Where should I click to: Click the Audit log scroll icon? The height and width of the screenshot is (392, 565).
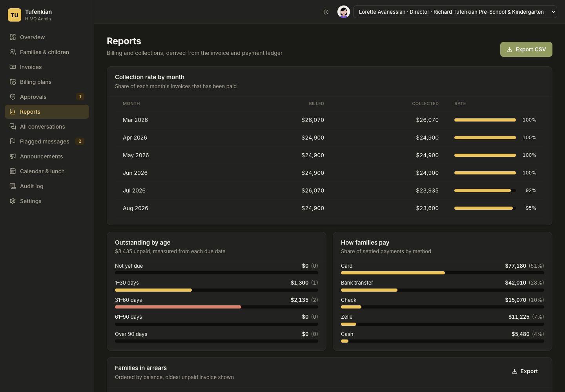point(13,186)
